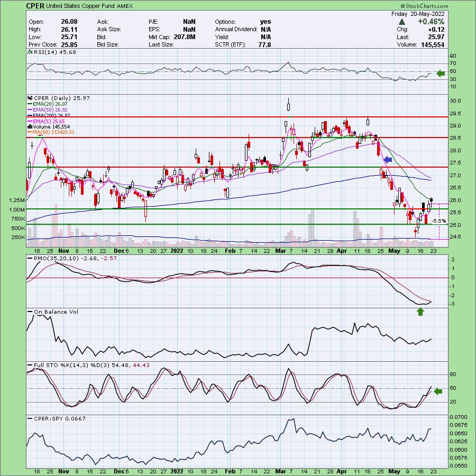The image size is (476, 476).
Task: Click the EMA(200) legend entry
Action: click(x=49, y=115)
